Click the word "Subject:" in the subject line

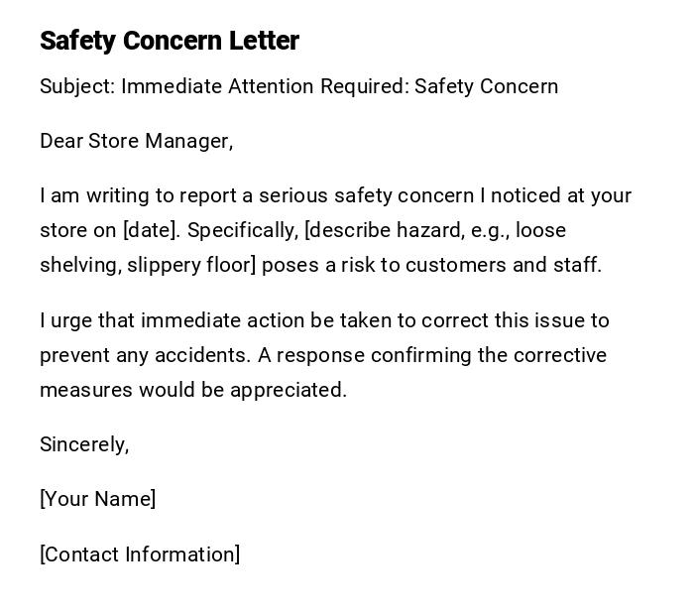click(x=77, y=86)
